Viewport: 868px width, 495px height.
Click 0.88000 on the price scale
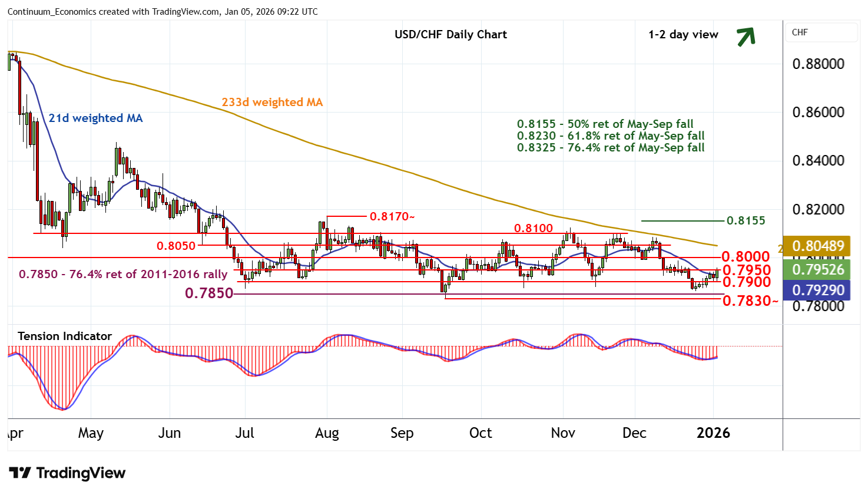tap(818, 64)
